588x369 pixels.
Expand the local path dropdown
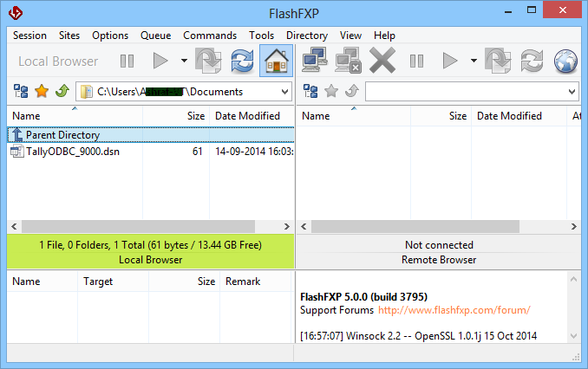click(x=285, y=92)
